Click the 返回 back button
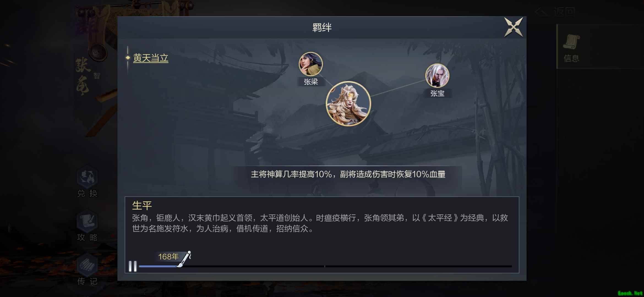The image size is (644, 297). tap(555, 12)
